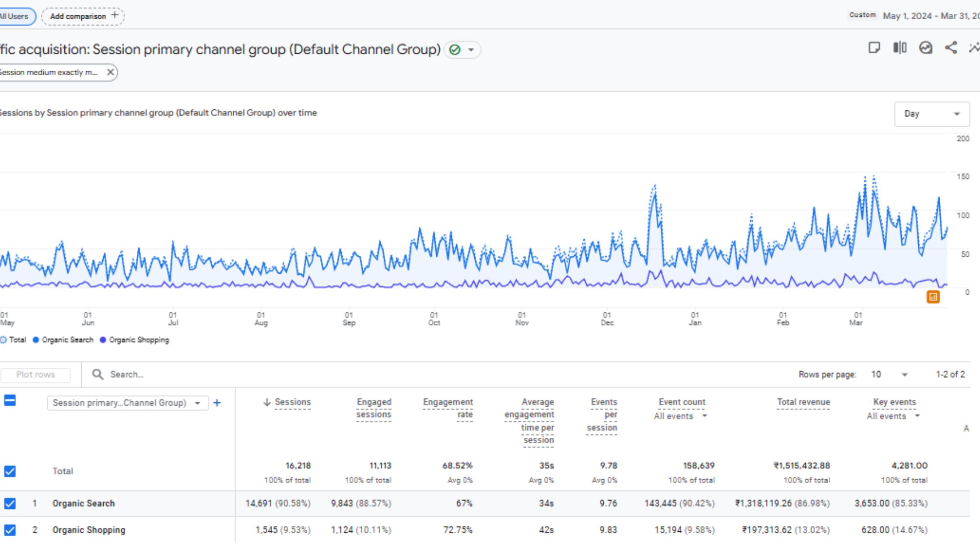
Task: Click the orange anomaly marker on the chart
Action: [x=933, y=297]
